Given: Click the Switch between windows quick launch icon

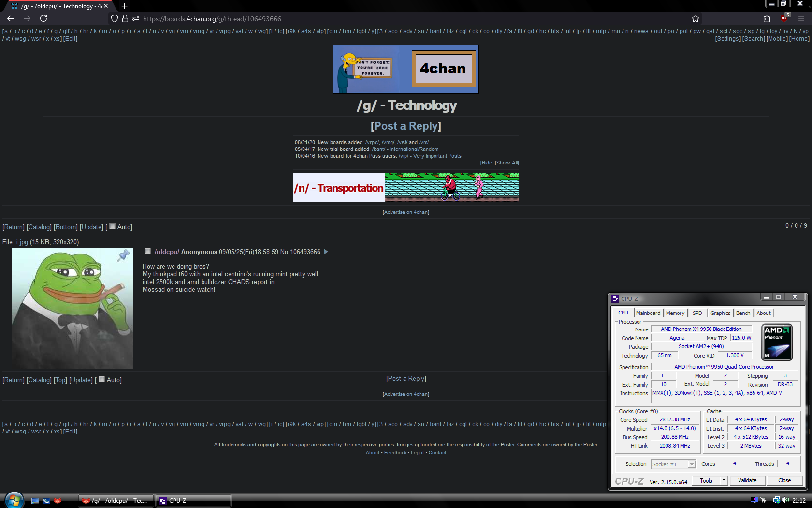Looking at the screenshot, I should (46, 501).
